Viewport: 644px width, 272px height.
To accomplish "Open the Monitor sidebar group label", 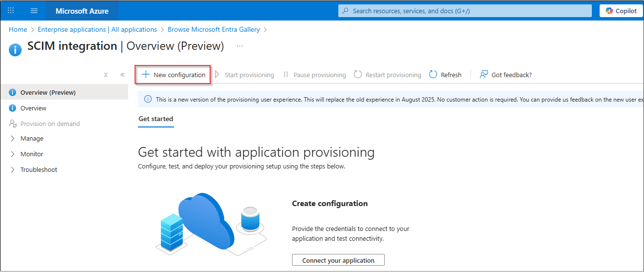I will pos(32,154).
